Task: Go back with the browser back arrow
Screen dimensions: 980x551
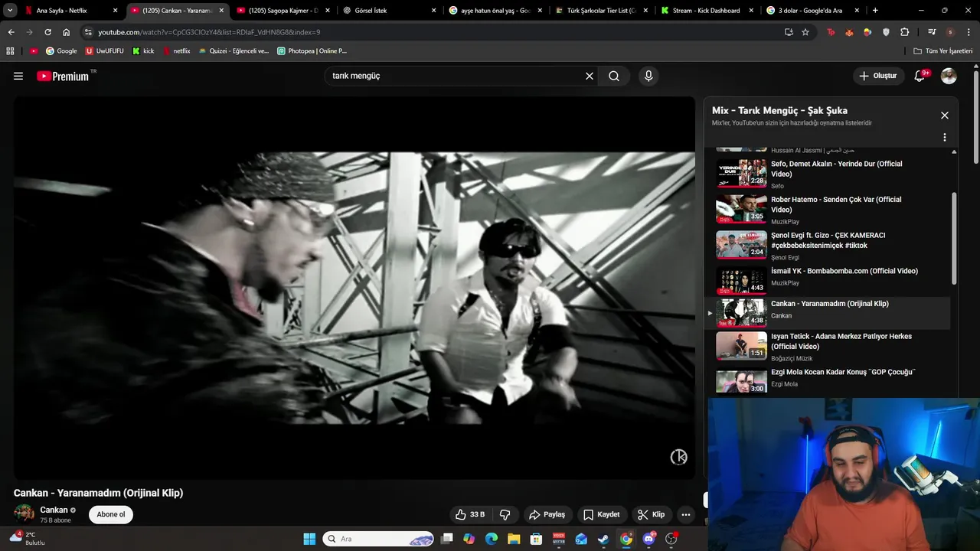Action: [11, 32]
